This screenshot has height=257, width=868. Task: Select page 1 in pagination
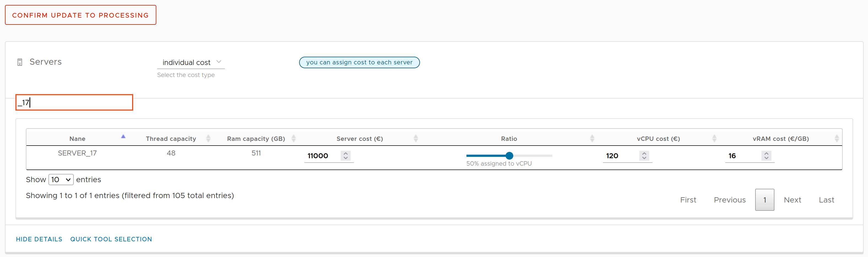point(764,200)
